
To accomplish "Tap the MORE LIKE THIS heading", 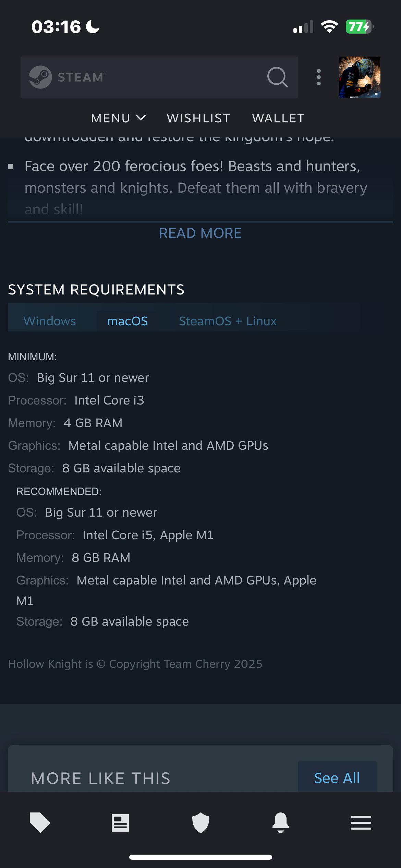I will click(101, 778).
